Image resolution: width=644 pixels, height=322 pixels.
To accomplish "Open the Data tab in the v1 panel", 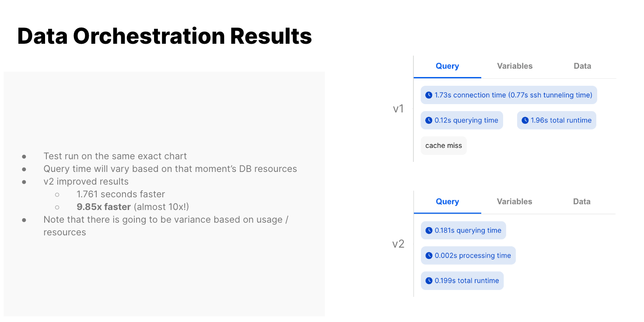I will (582, 66).
